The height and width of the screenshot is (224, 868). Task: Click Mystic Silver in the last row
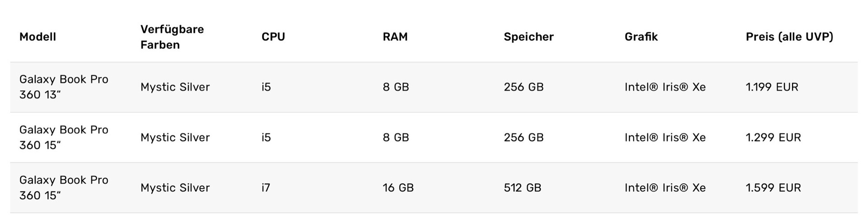[175, 187]
